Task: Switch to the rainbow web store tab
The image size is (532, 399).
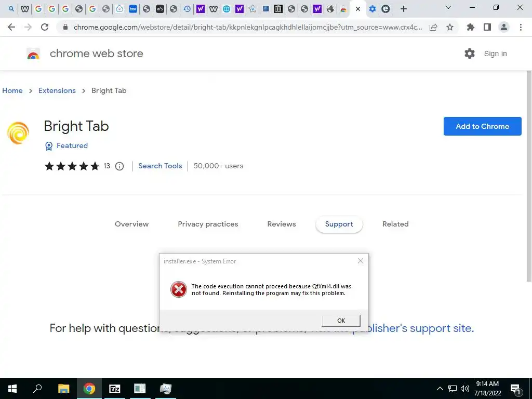Action: (x=343, y=9)
